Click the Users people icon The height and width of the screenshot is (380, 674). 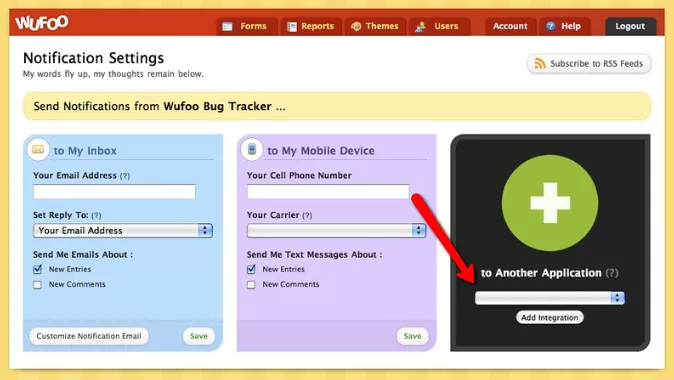click(x=420, y=27)
